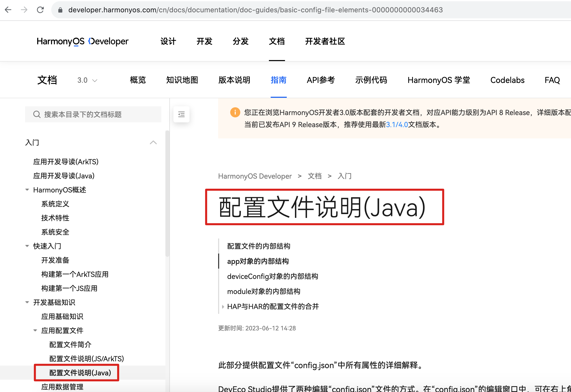This screenshot has height=392, width=571.
Task: Select 配置文件说明(Java) in the sidebar
Action: click(x=80, y=373)
